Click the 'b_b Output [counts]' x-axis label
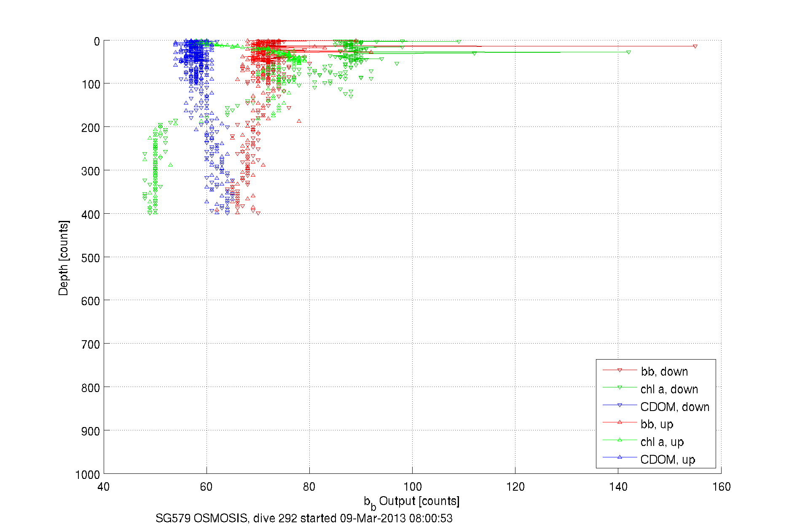 412,502
